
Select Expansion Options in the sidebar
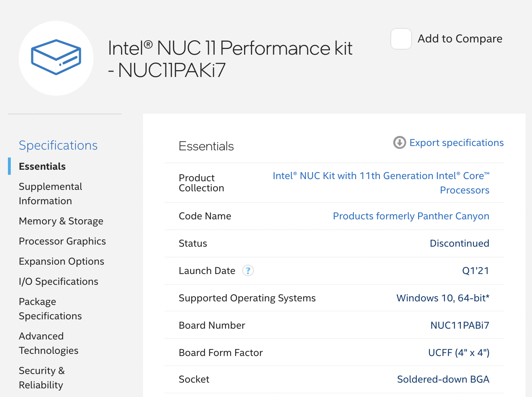61,261
